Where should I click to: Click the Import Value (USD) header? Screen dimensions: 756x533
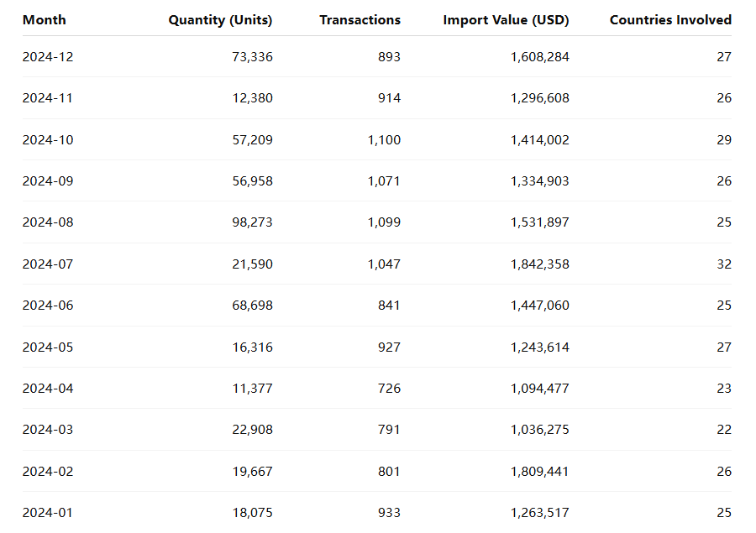(x=506, y=20)
